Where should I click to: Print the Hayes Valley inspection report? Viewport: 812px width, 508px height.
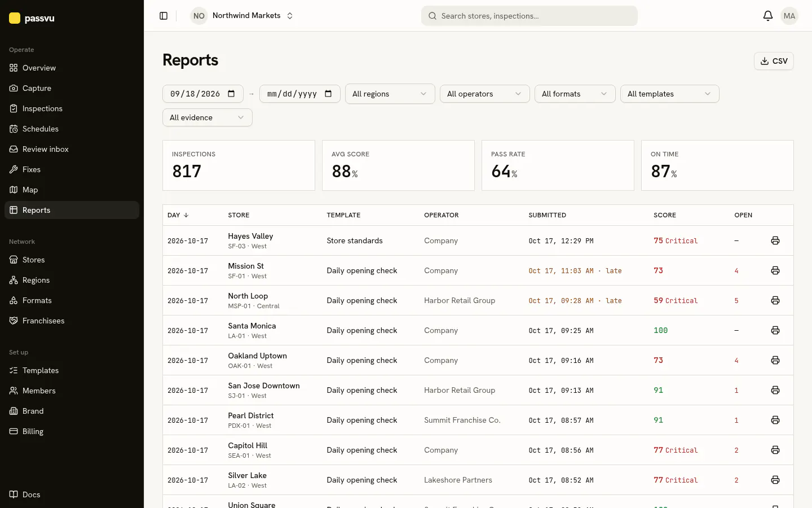[775, 240]
